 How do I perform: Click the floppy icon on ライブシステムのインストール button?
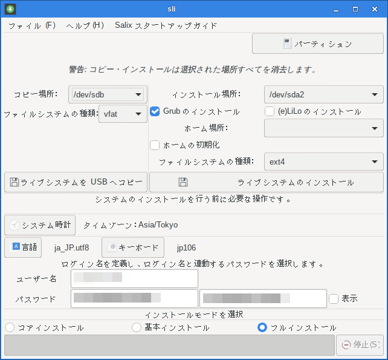[x=183, y=182]
